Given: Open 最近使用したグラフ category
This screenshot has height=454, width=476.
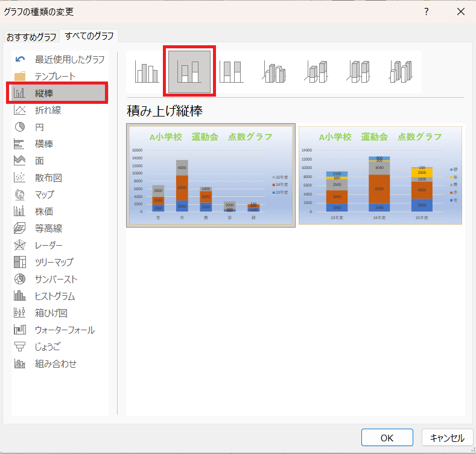Looking at the screenshot, I should (x=60, y=59).
